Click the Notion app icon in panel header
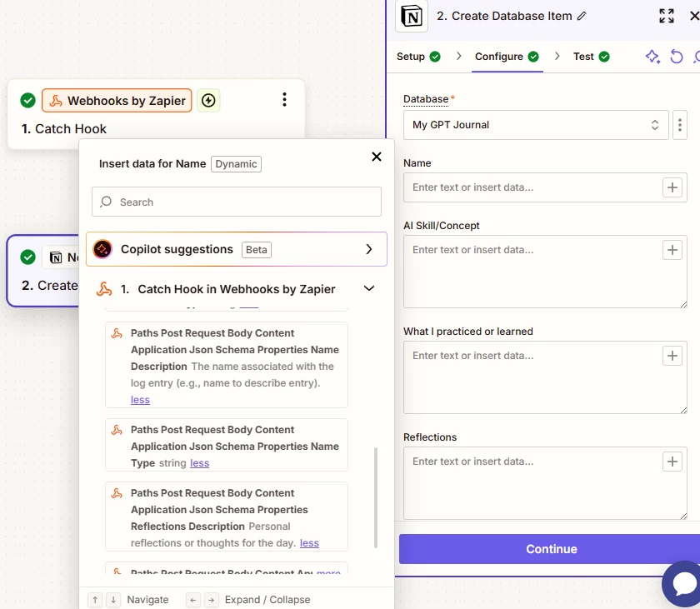Viewport: 700px width, 609px height. click(411, 17)
